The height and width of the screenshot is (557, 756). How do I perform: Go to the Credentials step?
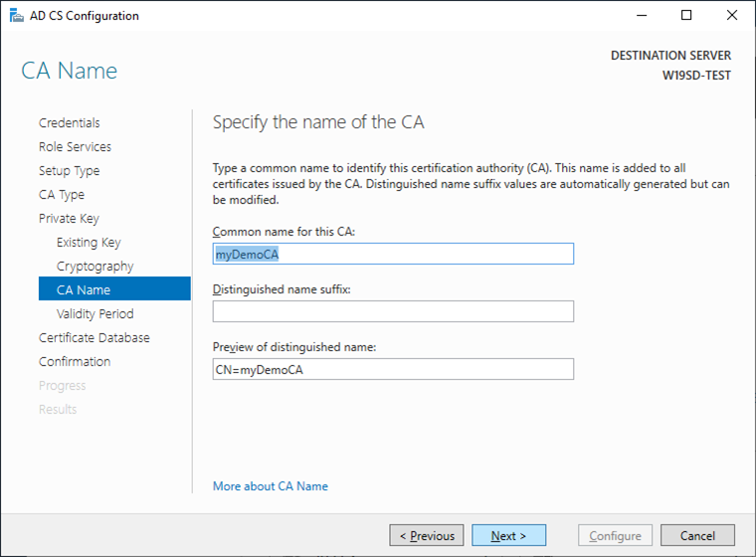(x=69, y=123)
